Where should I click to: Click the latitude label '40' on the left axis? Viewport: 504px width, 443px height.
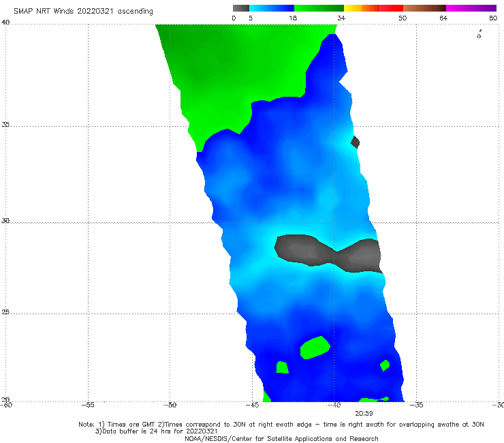click(x=5, y=22)
